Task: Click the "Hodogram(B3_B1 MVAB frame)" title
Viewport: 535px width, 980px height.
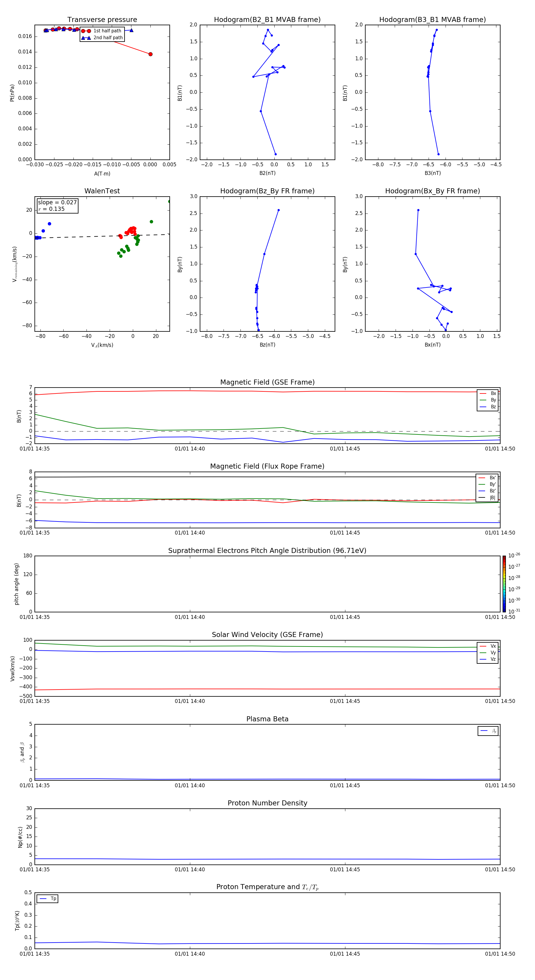Action: click(x=432, y=20)
